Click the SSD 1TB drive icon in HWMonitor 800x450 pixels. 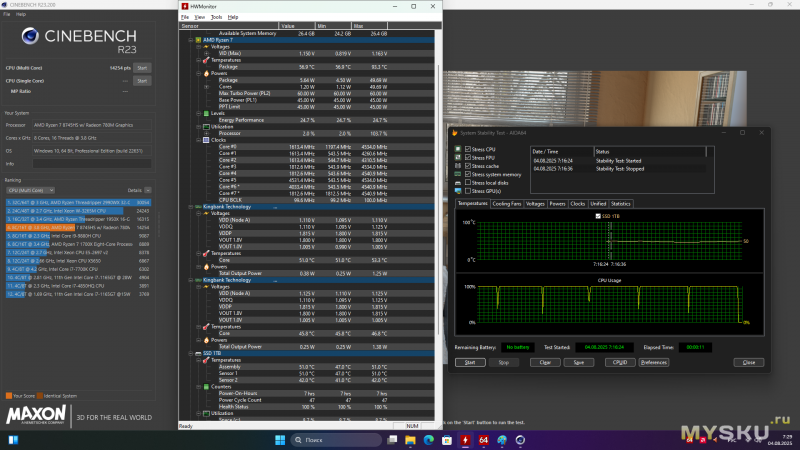pyautogui.click(x=198, y=353)
